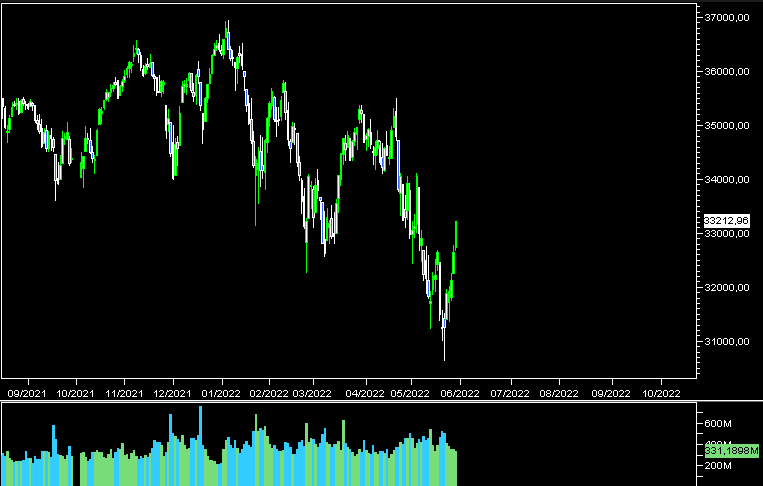This screenshot has width=763, height=486.
Task: Click the 09/2022 date axis label
Action: 611,393
